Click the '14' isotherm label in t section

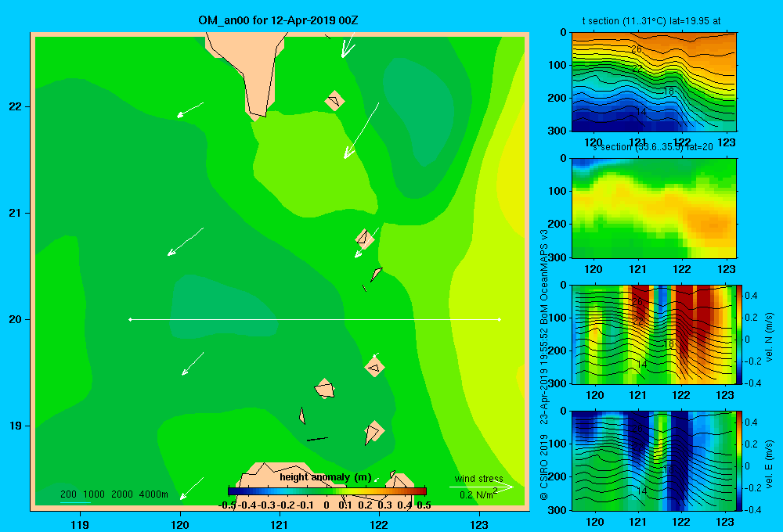641,112
